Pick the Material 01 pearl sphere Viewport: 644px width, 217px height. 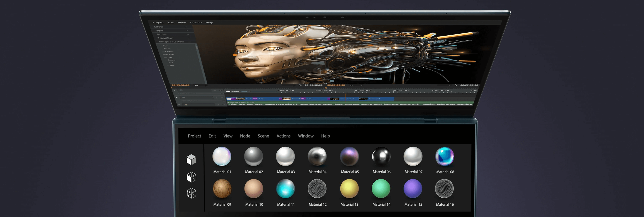[222, 156]
